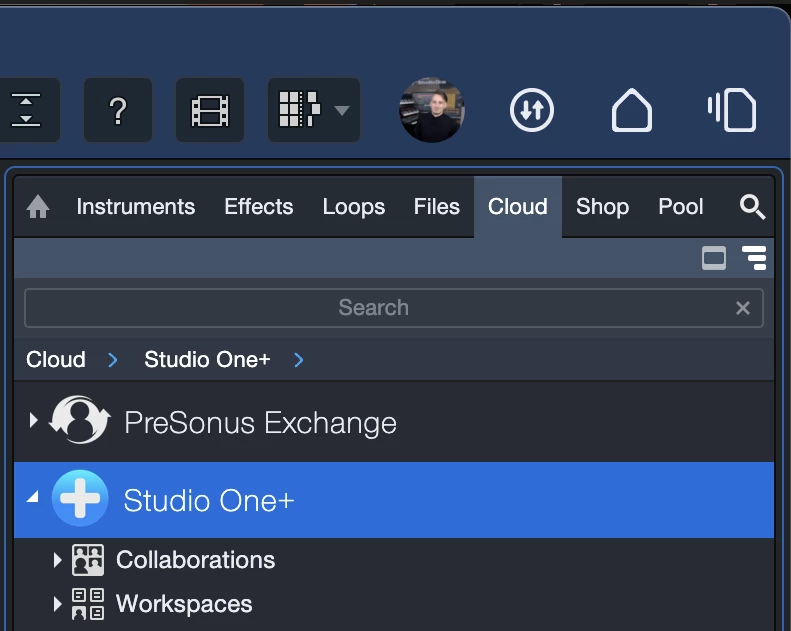The width and height of the screenshot is (791, 631).
Task: Open the Loops tab
Action: tap(353, 207)
